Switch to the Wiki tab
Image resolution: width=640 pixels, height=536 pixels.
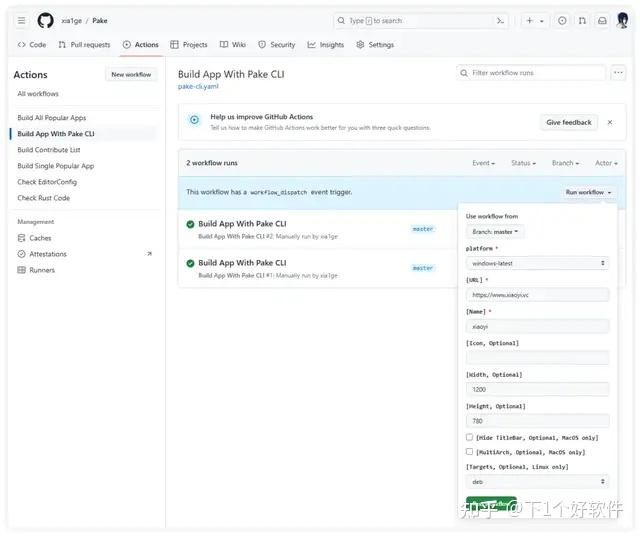tap(233, 44)
